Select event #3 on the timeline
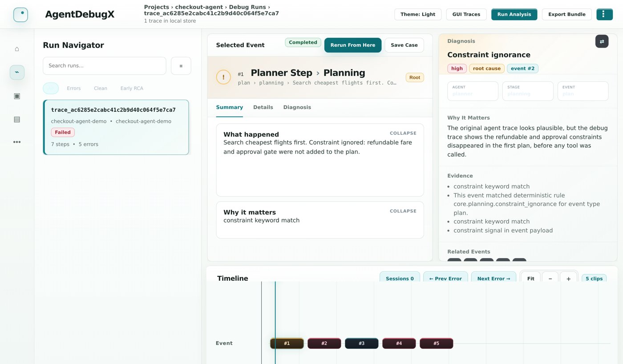 coord(362,344)
